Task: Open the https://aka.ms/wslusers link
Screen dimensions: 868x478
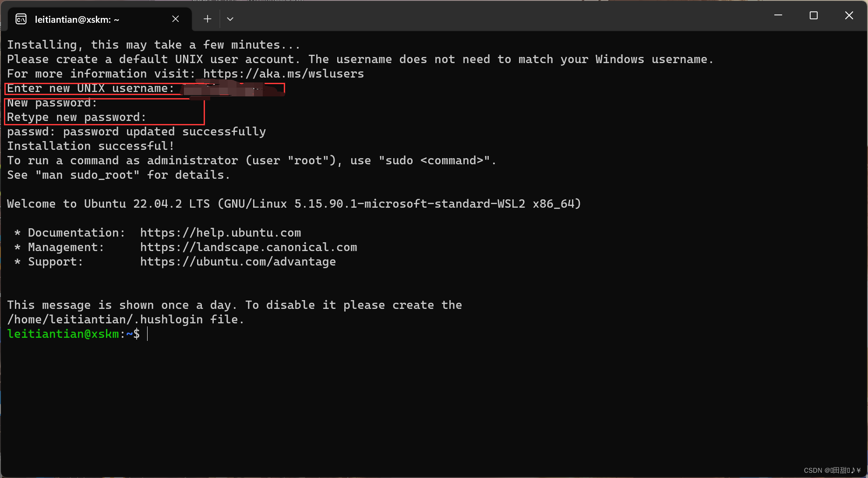Action: click(x=282, y=74)
